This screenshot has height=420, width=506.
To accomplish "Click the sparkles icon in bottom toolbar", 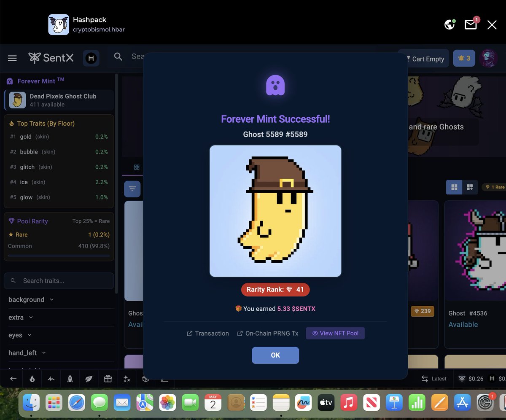I will click(127, 379).
